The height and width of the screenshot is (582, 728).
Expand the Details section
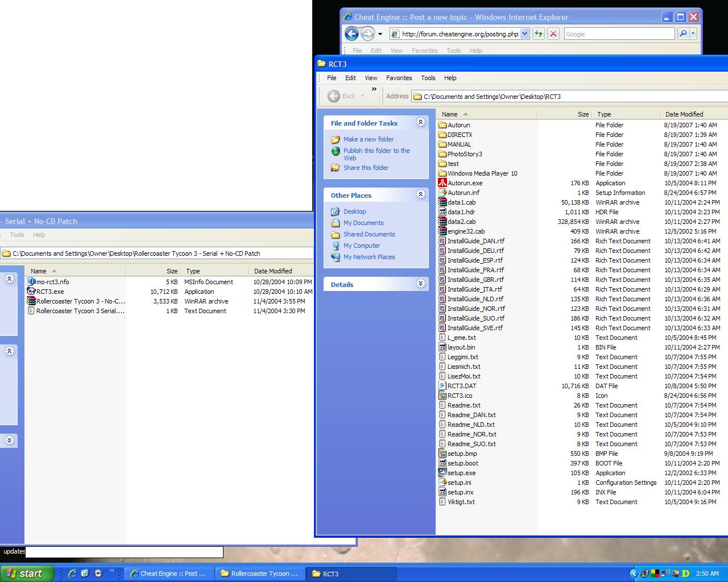(x=420, y=284)
